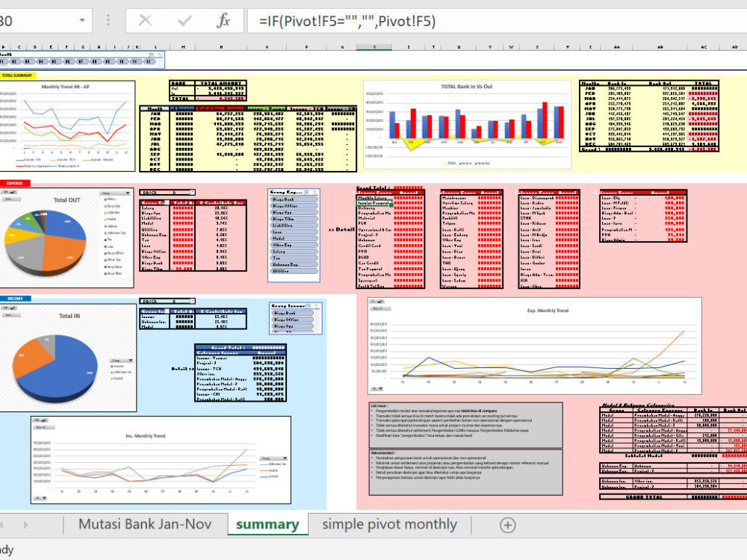Select month 08 in the Month slicer

click(94, 61)
